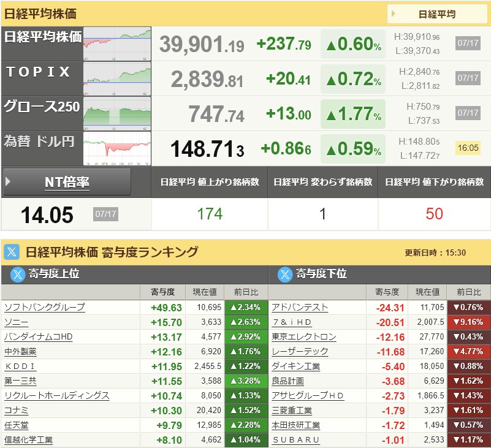This screenshot has width=491, height=448.
Task: Open the 7&iHD stock link
Action: click(292, 322)
